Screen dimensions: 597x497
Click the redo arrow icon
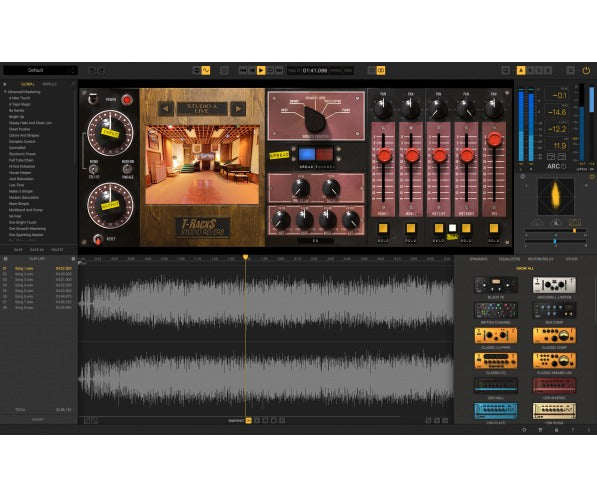click(x=101, y=70)
